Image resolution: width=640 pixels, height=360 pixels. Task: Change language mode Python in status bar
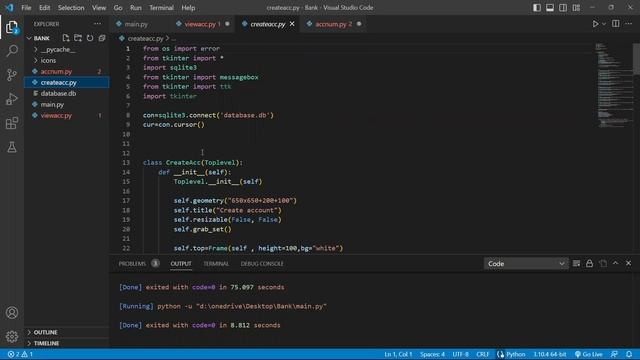[x=516, y=354]
